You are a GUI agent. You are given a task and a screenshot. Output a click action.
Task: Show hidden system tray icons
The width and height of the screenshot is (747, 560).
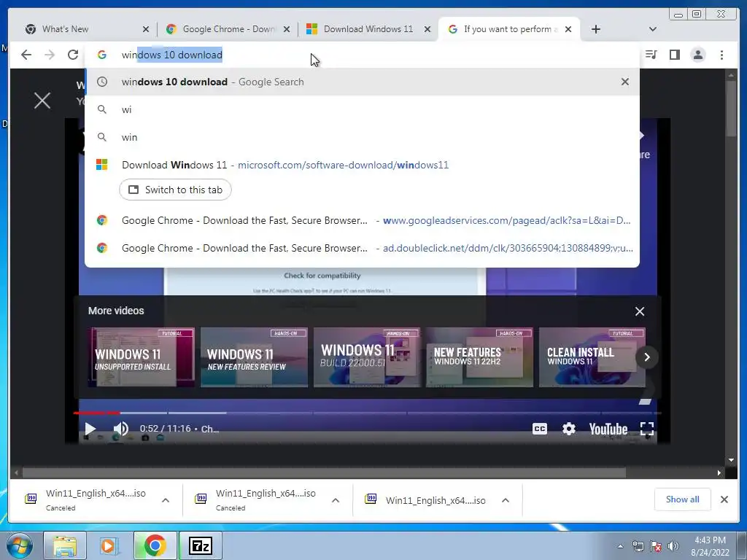[x=620, y=546]
